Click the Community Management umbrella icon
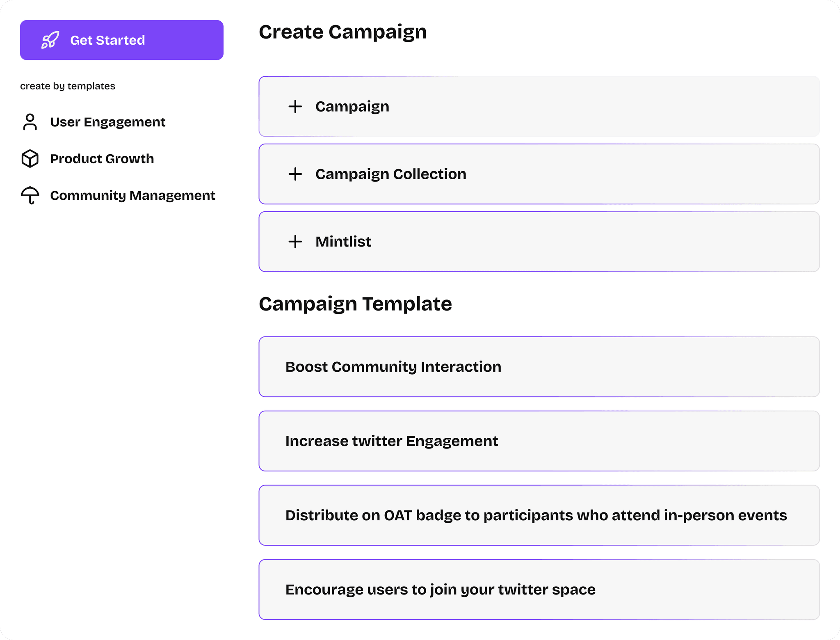The height and width of the screenshot is (640, 840). tap(30, 195)
